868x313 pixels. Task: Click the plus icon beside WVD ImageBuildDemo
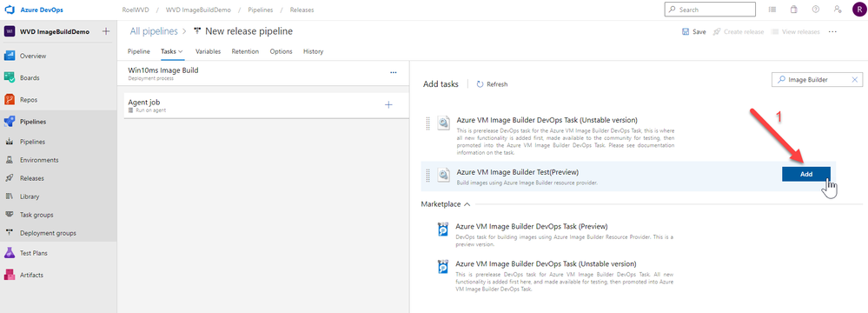(x=106, y=31)
